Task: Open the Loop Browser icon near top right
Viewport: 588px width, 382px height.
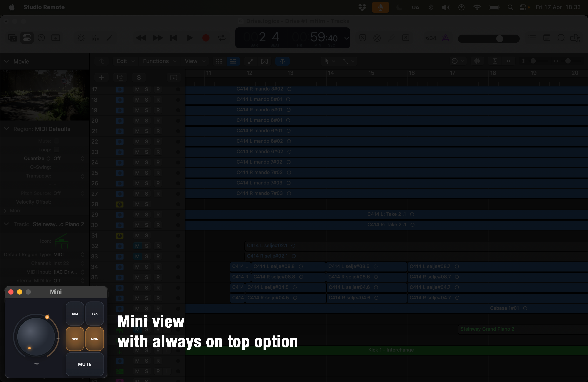Action: tap(561, 38)
